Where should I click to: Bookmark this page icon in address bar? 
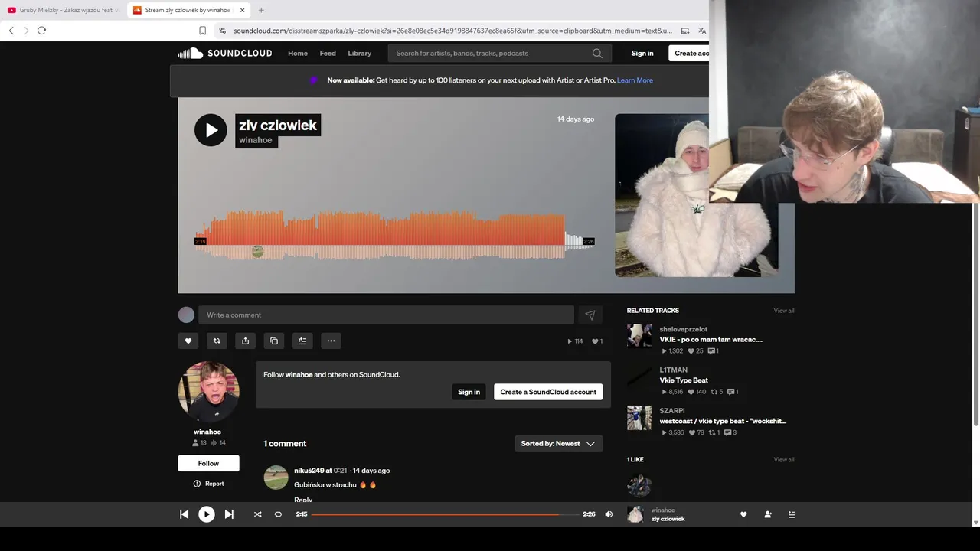[x=202, y=31]
